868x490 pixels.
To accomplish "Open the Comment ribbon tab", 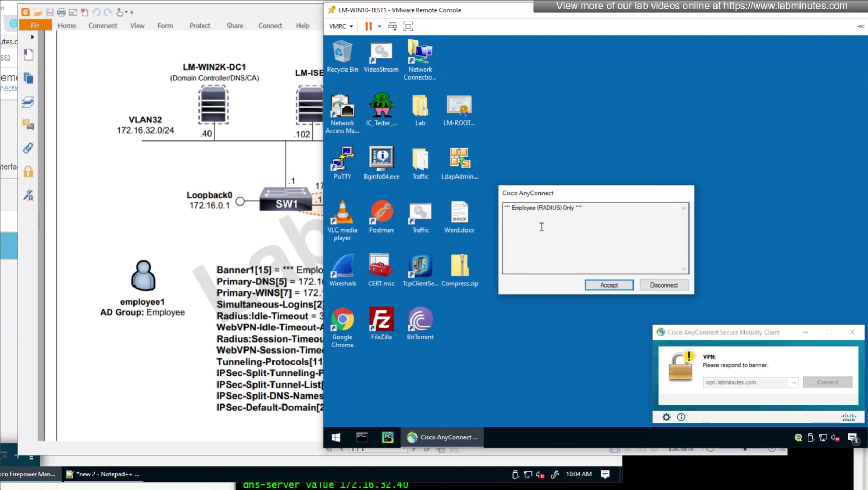I will coord(103,26).
